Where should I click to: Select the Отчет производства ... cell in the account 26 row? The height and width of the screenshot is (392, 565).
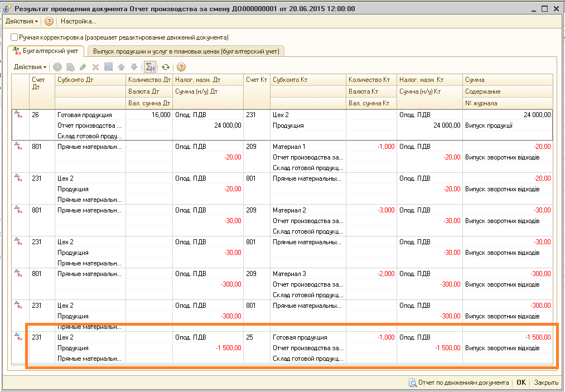coord(90,126)
